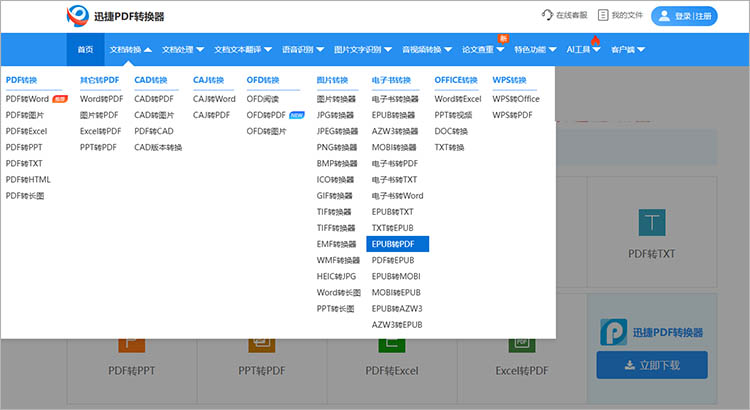This screenshot has width=750, height=410.
Task: Open the 首页 nav tab
Action: pyautogui.click(x=85, y=49)
